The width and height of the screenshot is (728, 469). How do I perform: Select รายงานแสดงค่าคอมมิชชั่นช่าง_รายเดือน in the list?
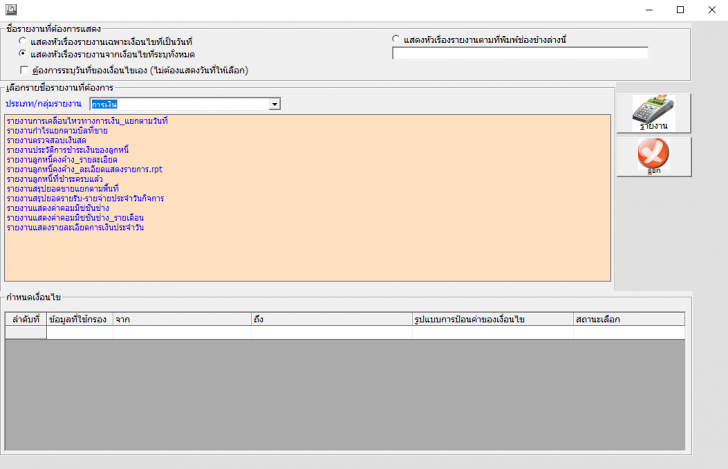click(75, 218)
